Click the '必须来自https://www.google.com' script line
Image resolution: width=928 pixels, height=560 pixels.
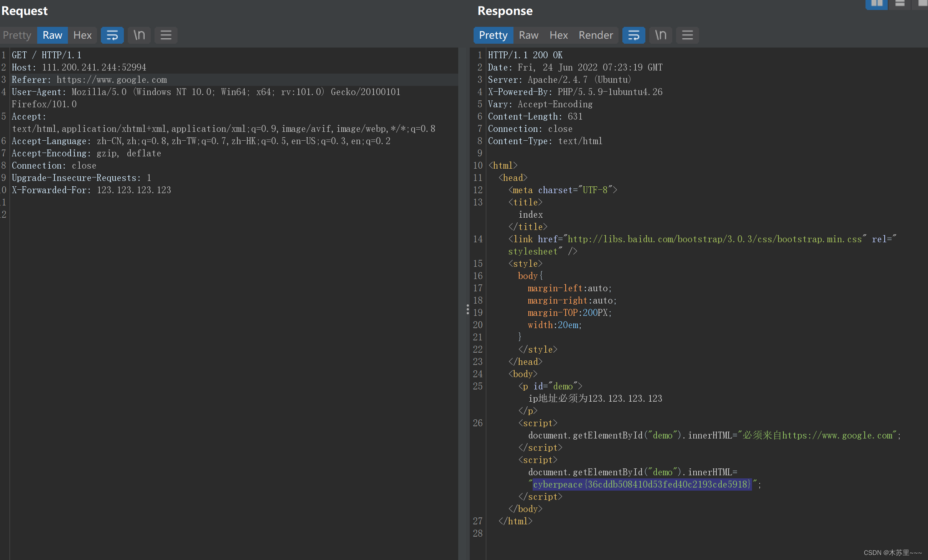714,435
